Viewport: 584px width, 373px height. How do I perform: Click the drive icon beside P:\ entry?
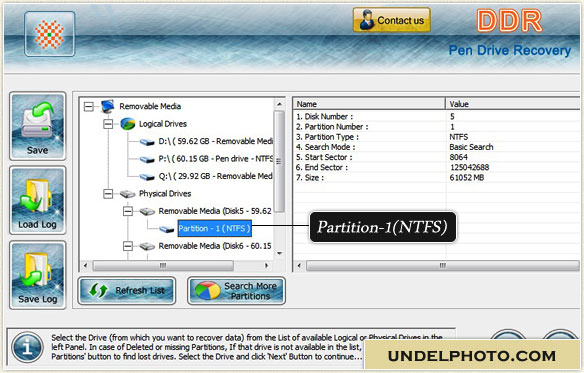[147, 159]
